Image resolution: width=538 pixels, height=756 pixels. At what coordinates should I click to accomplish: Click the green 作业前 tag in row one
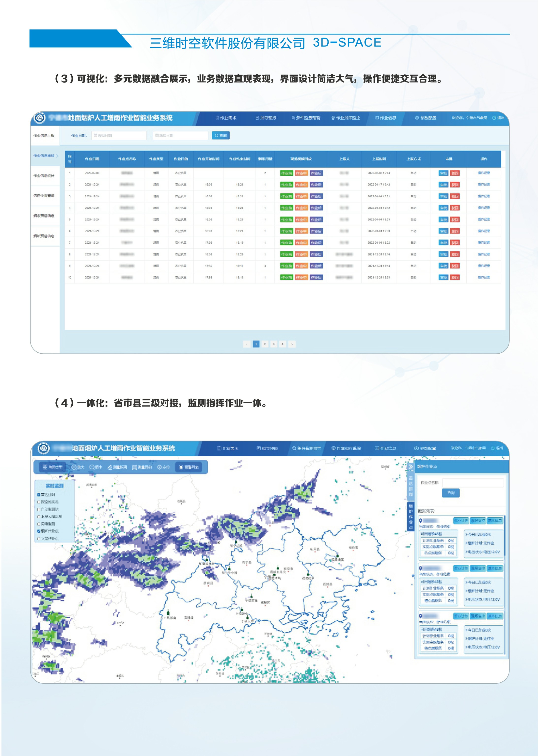tap(286, 173)
